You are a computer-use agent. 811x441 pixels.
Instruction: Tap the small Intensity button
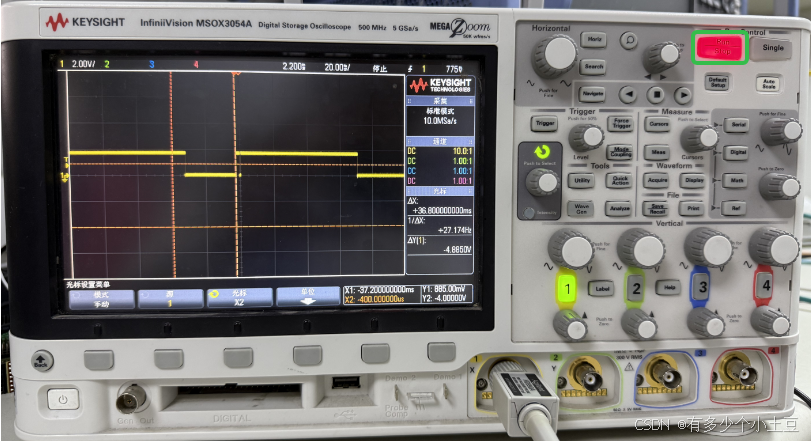[528, 212]
